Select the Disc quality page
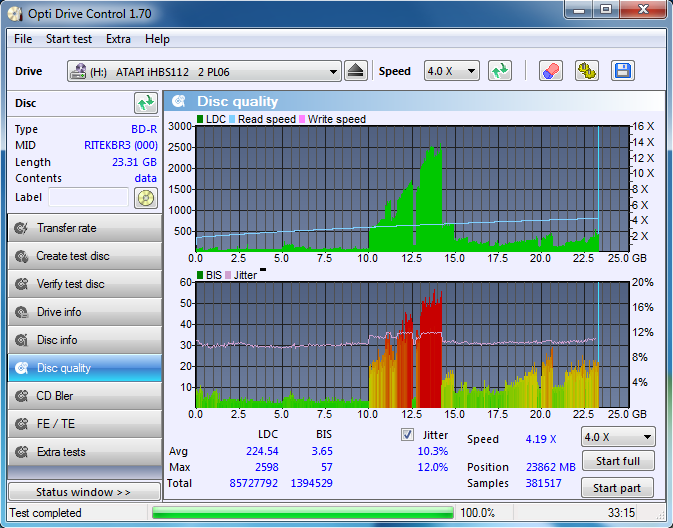 tap(85, 368)
